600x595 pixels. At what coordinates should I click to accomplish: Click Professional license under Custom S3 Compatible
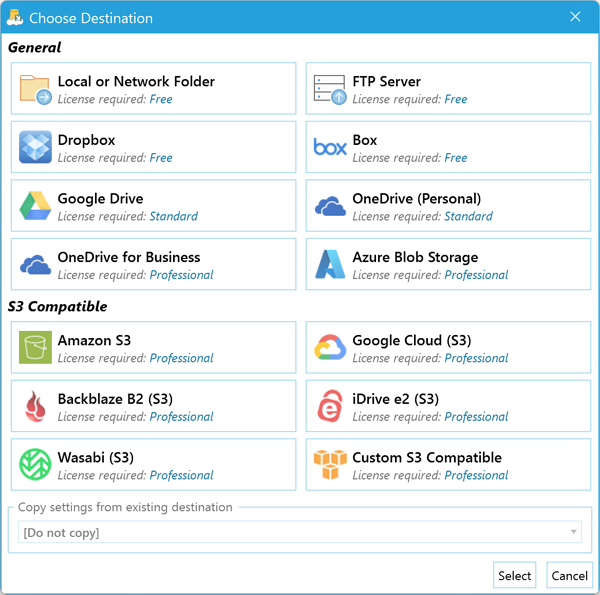476,475
